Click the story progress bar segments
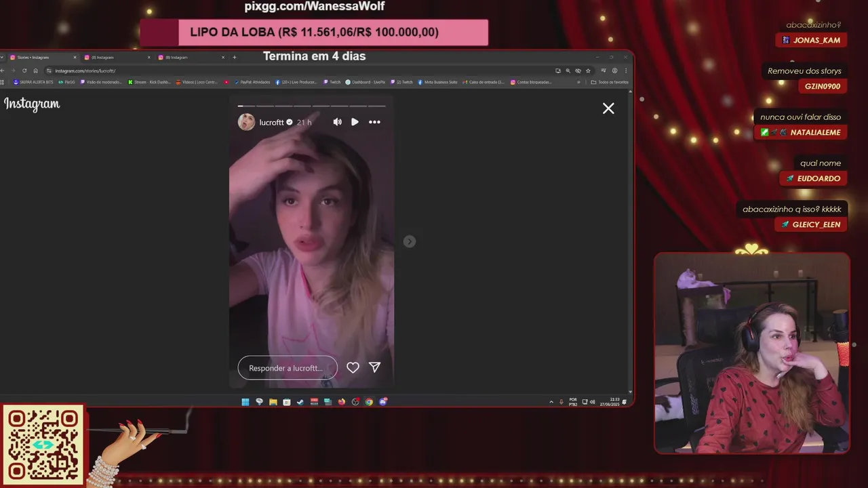This screenshot has width=868, height=488. 311,106
